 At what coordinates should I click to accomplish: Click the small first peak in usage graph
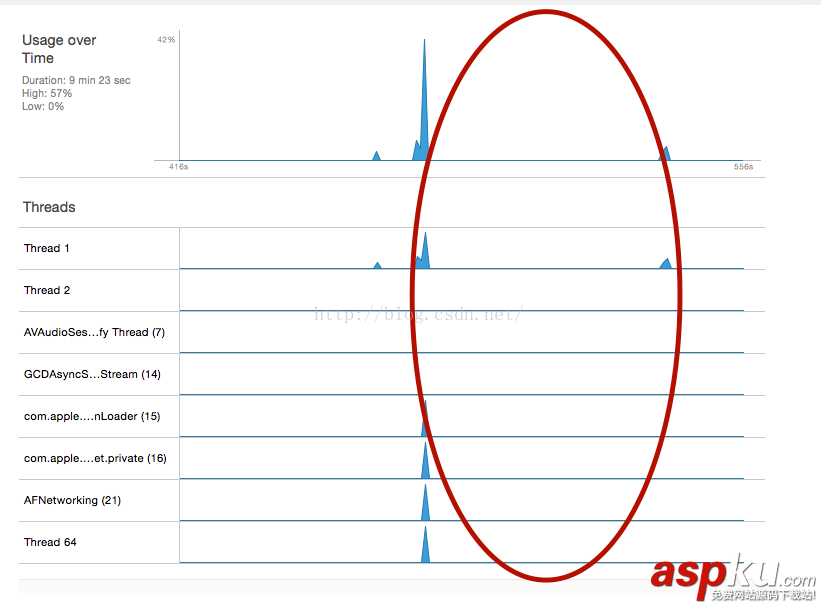pos(376,156)
